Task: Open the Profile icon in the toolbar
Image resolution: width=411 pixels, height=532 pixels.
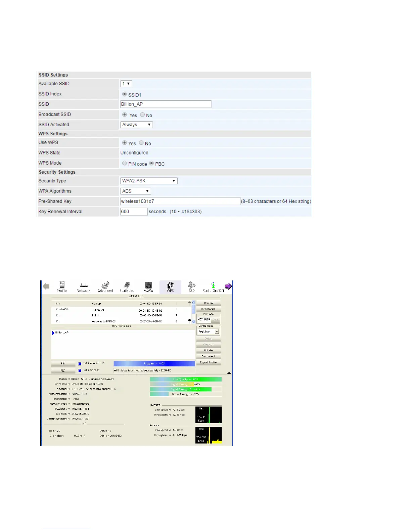Action: point(62,286)
